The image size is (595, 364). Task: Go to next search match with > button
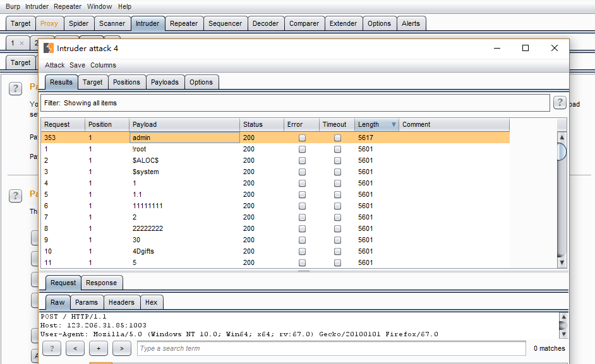point(122,348)
